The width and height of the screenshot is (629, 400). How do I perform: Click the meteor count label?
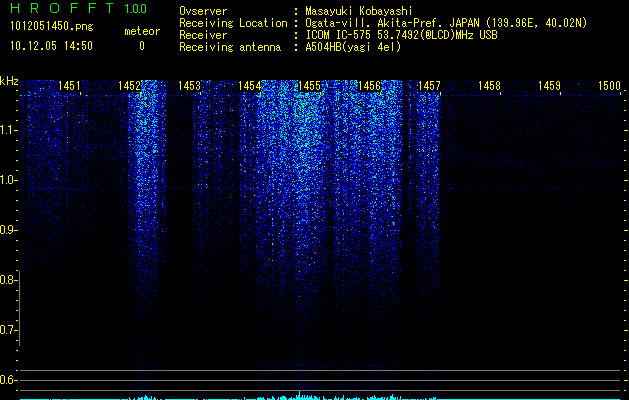tap(142, 31)
